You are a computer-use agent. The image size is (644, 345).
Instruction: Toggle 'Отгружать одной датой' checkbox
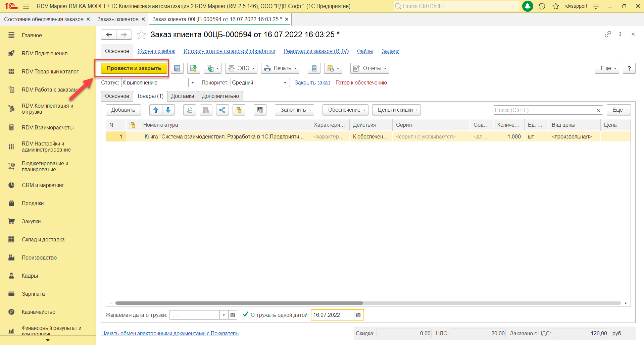(x=245, y=315)
